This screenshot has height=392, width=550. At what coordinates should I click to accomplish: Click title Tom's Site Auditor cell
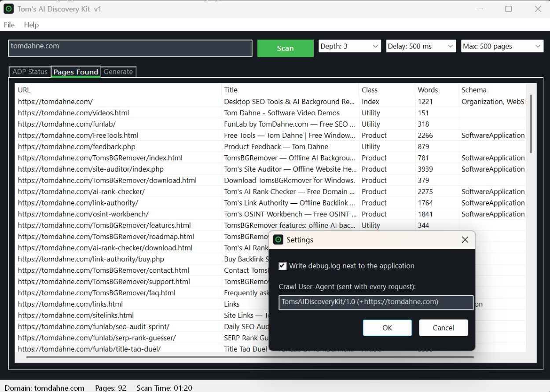pos(290,169)
